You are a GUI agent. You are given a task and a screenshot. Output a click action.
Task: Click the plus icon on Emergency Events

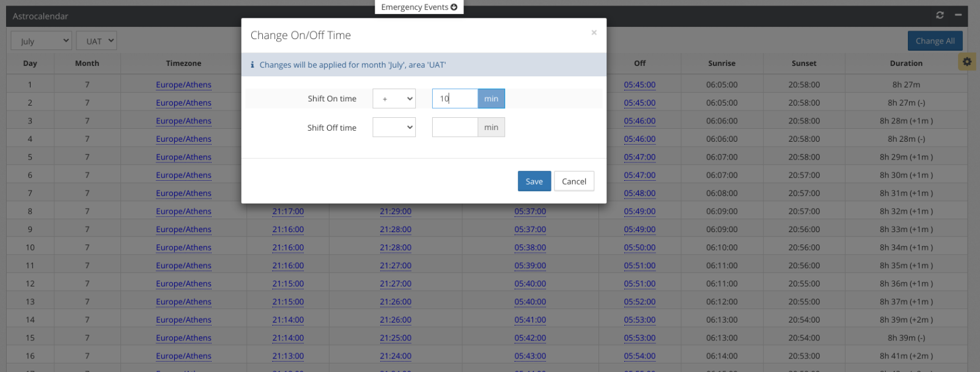454,7
